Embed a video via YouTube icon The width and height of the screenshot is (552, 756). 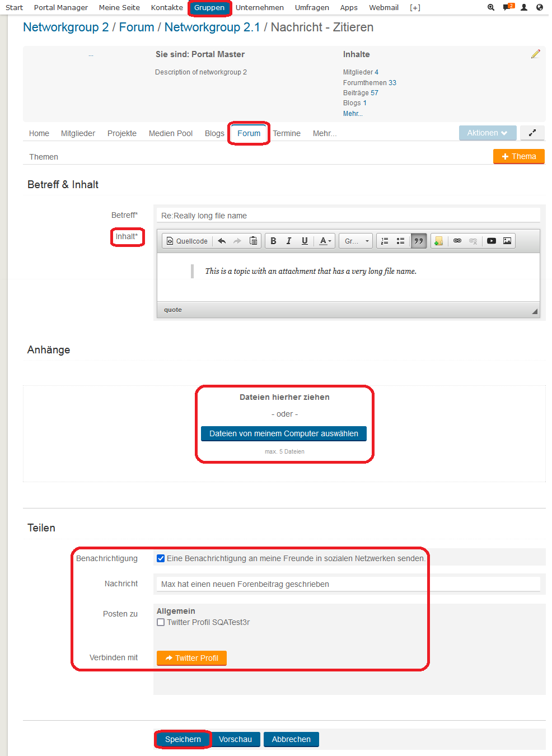click(492, 241)
